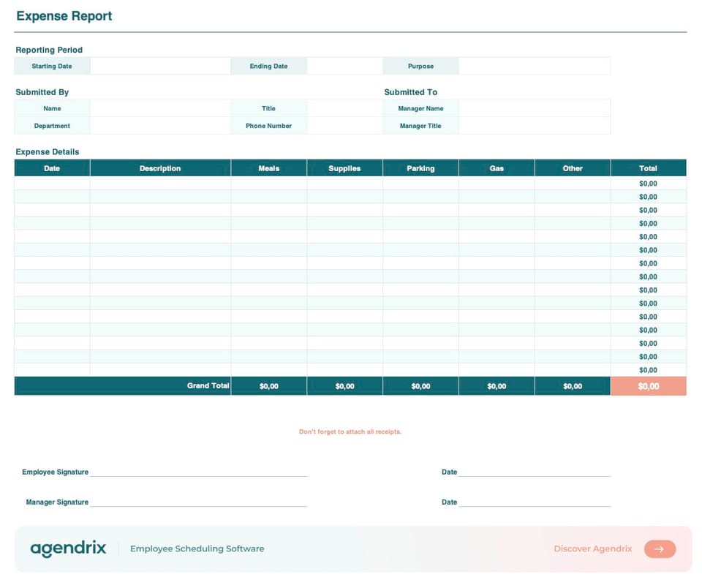Viewport: 702px width, 588px height.
Task: Click the Submitted To heading
Action: tap(410, 92)
